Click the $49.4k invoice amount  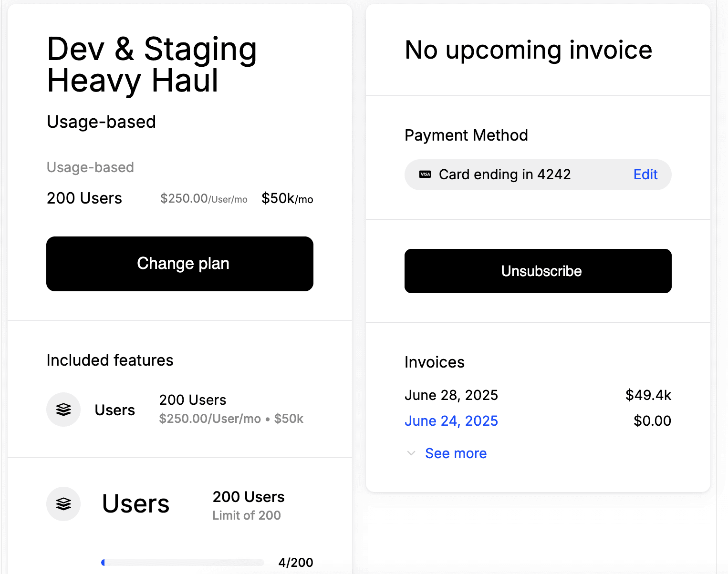pos(648,395)
